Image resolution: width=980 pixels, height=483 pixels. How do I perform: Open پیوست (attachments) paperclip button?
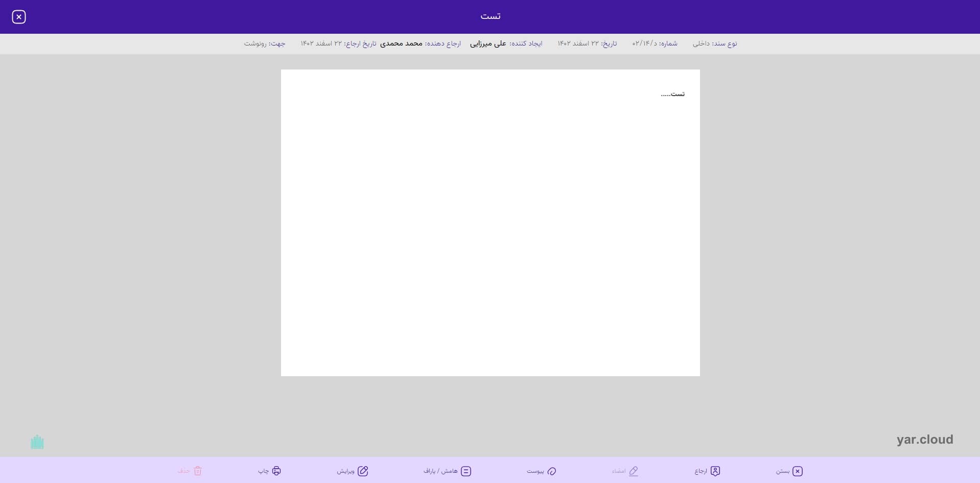point(541,471)
